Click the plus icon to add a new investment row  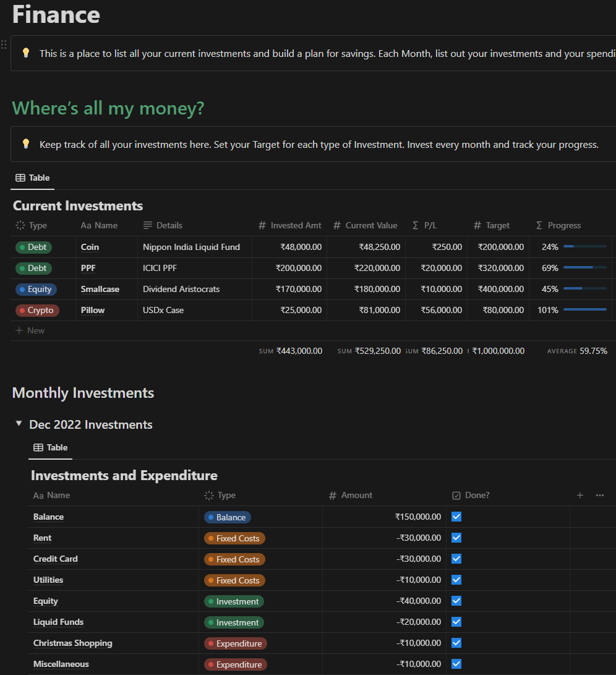pyautogui.click(x=19, y=330)
